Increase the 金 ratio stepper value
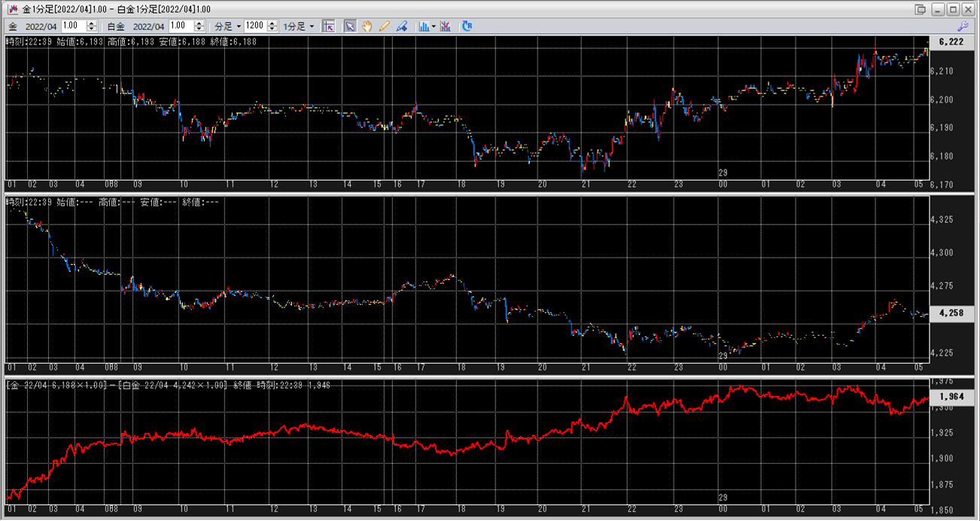 coord(92,23)
